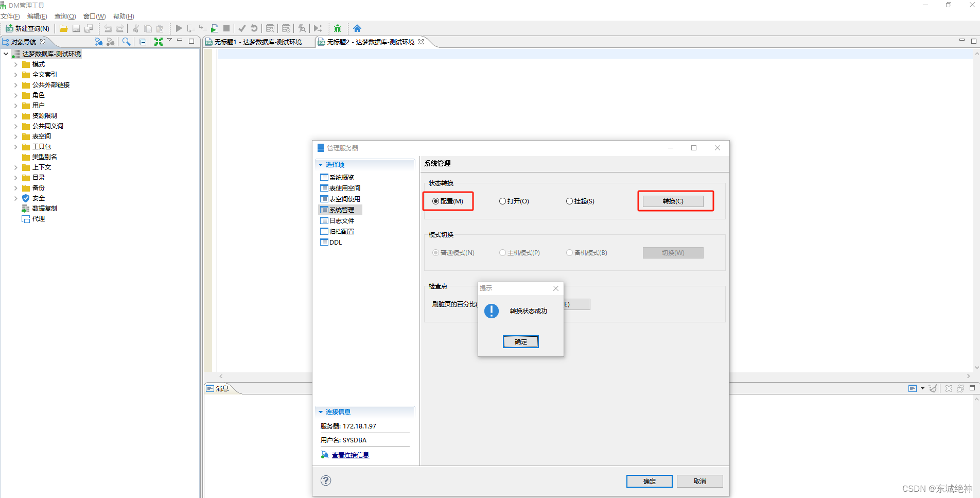Screen dimensions: 980x498
Task: Open the 查询(Q) menu
Action: click(x=65, y=16)
